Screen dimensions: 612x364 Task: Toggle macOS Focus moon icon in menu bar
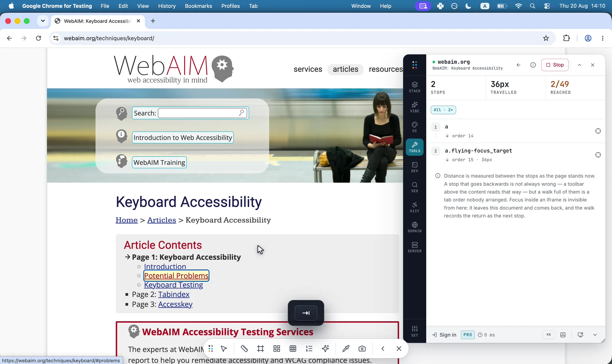(468, 6)
